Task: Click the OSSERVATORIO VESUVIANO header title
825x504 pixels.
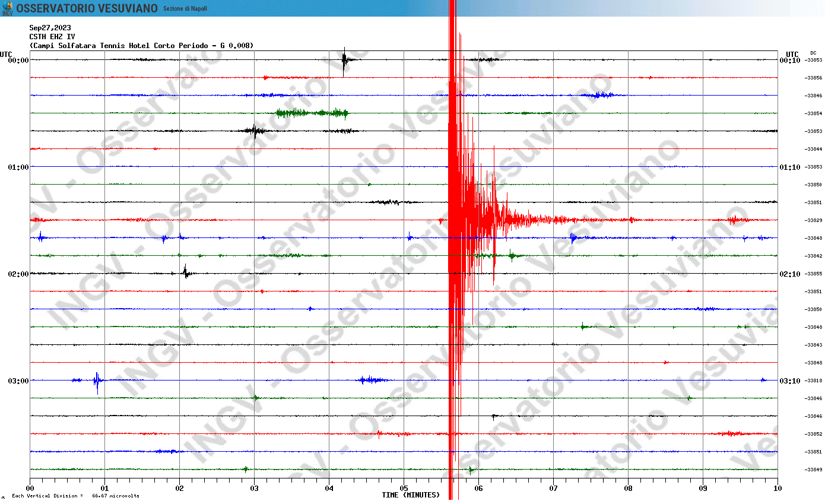Action: [x=87, y=8]
